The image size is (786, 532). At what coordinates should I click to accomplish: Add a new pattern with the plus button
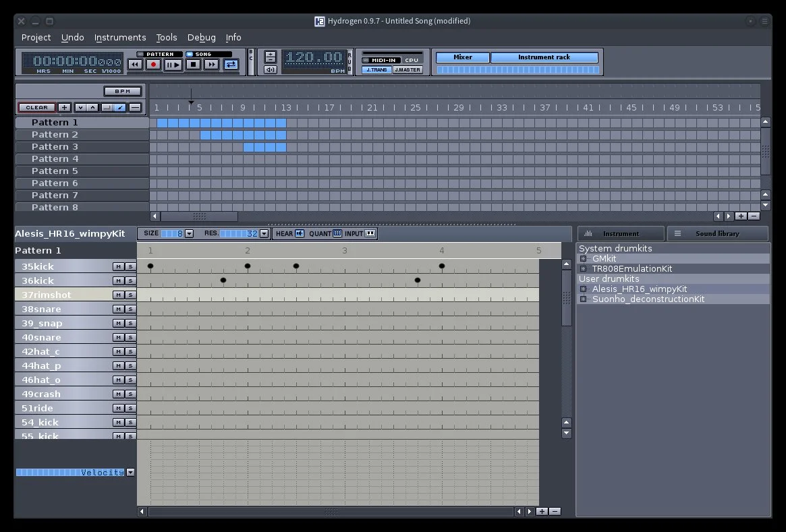(64, 107)
